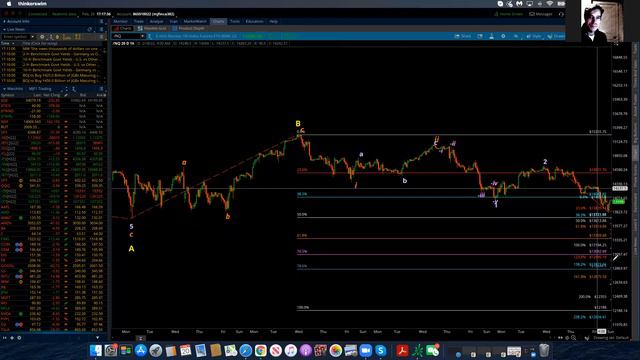Switch to the Analyze tab

pyautogui.click(x=156, y=21)
